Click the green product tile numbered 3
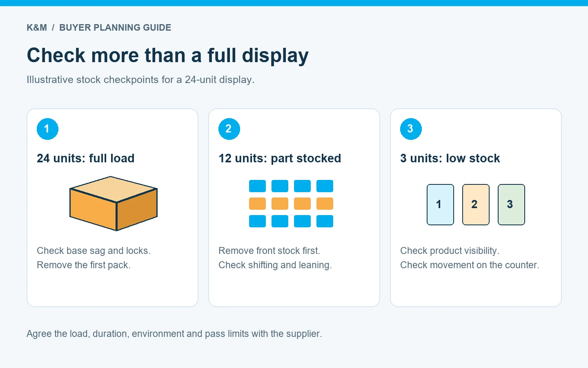This screenshot has width=588, height=368. tap(511, 204)
